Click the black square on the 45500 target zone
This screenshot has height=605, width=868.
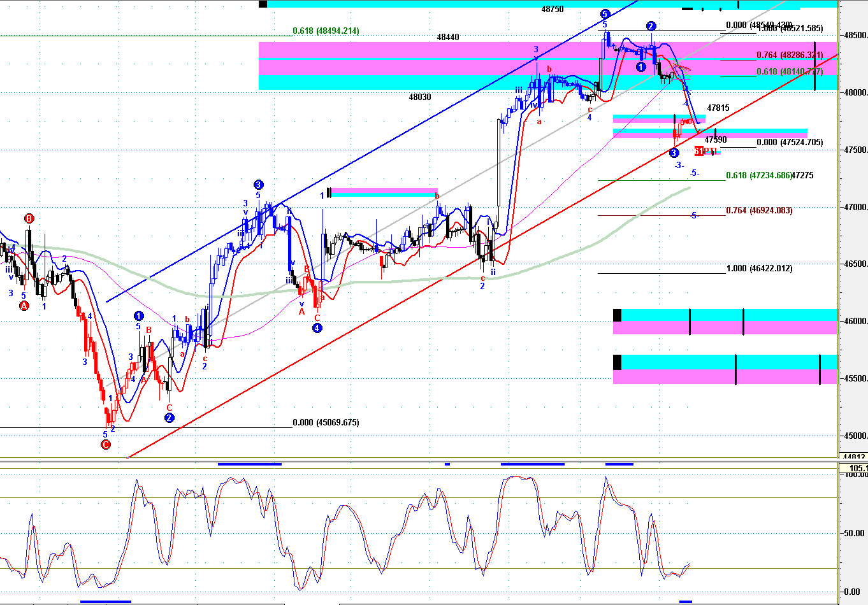click(x=617, y=362)
